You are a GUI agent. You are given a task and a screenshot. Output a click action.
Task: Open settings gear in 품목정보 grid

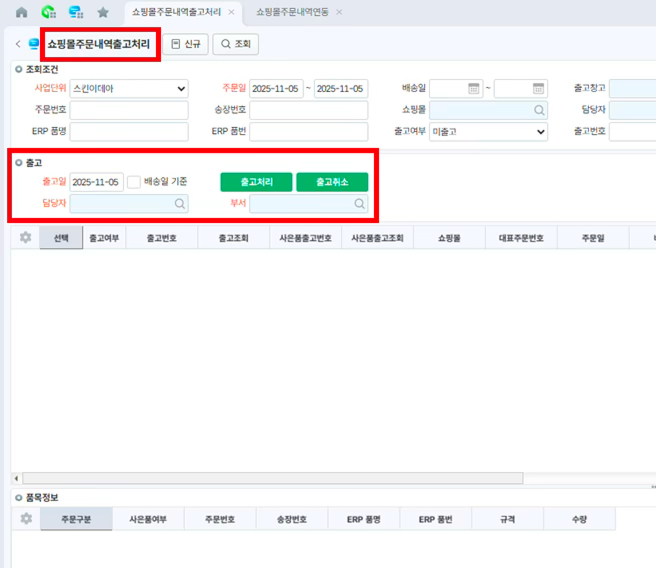[x=25, y=519]
